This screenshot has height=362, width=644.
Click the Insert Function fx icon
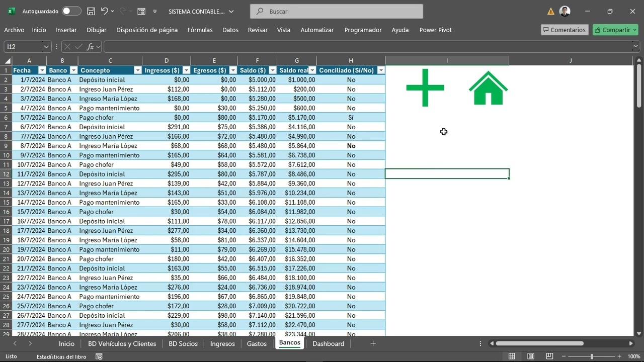[x=91, y=46]
